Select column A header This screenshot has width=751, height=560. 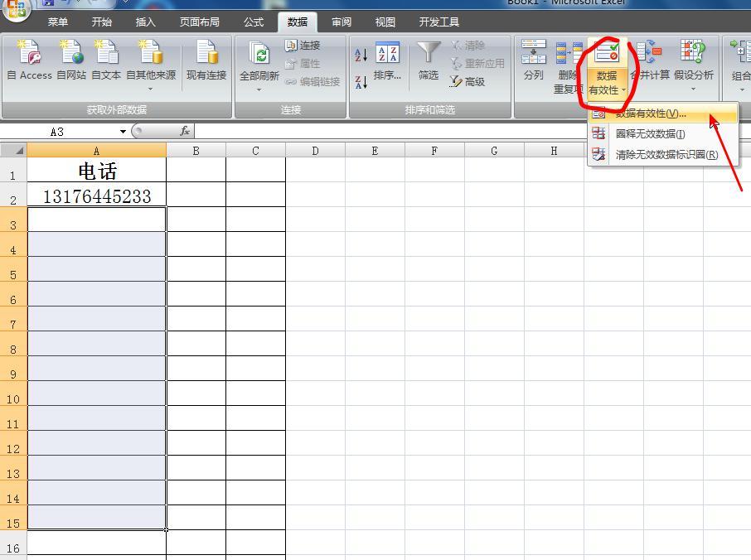(96, 151)
